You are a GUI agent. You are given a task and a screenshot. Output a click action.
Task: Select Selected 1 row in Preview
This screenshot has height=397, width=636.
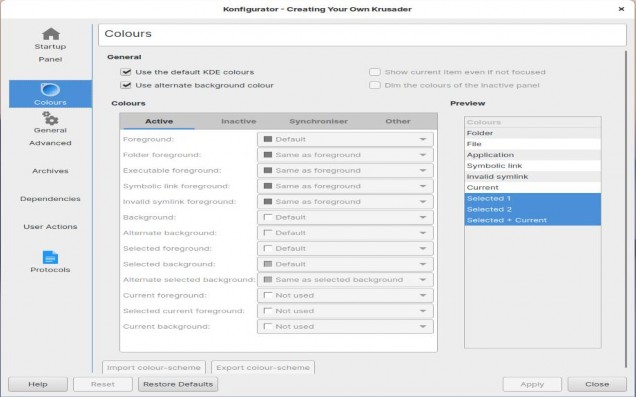coord(533,199)
